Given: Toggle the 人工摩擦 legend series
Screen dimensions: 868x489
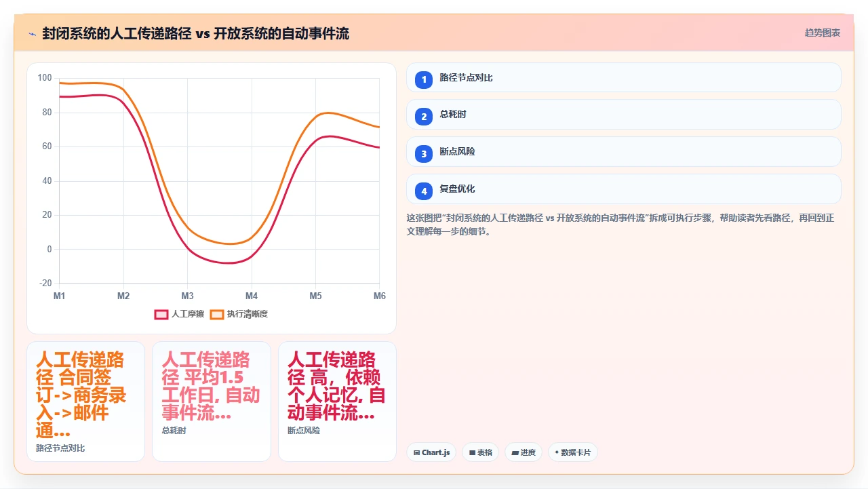Looking at the screenshot, I should (x=180, y=314).
